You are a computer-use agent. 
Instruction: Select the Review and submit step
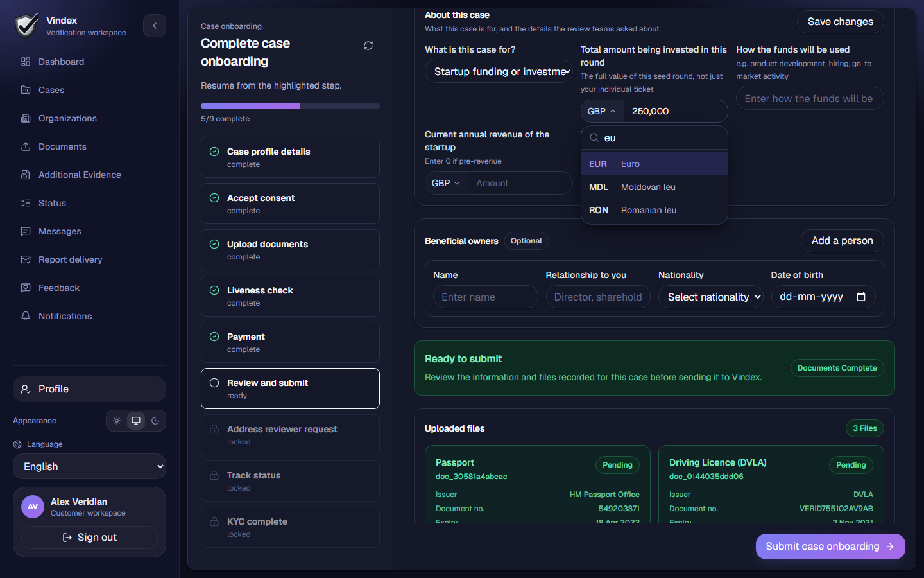(x=290, y=389)
